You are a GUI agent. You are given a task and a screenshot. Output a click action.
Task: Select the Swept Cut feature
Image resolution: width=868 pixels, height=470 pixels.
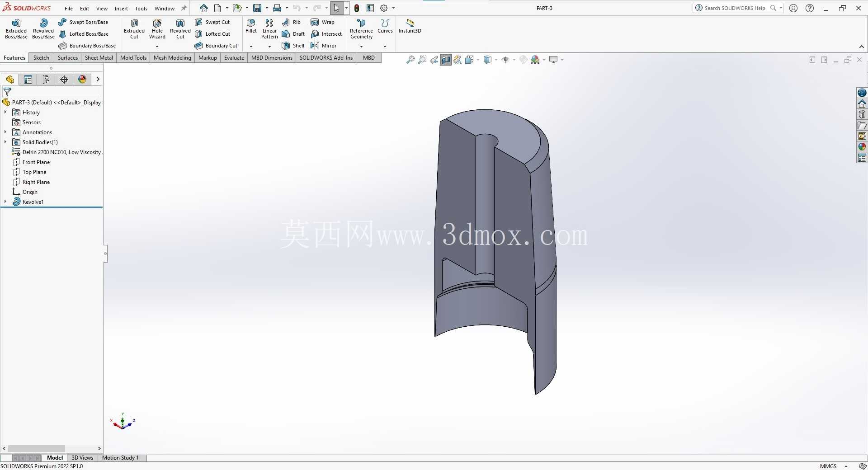click(x=212, y=22)
